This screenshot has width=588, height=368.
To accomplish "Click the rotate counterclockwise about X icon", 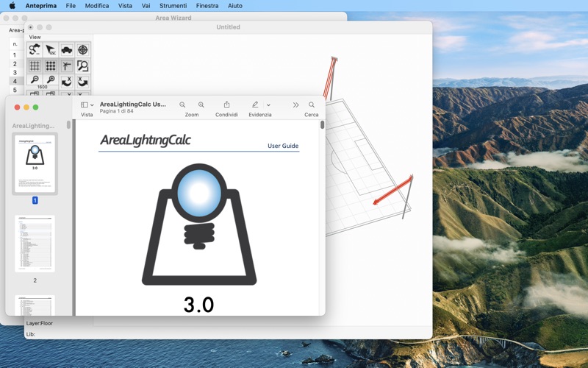I will pyautogui.click(x=66, y=82).
